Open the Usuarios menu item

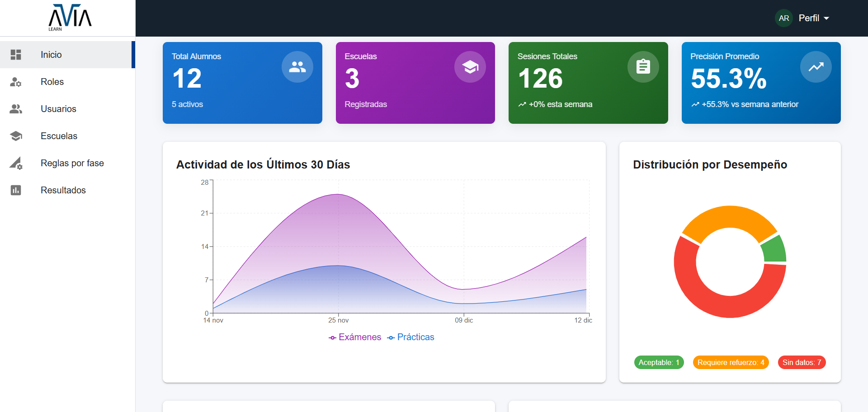pos(58,109)
